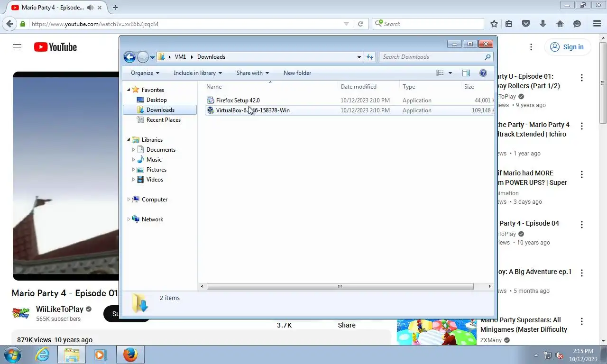Image resolution: width=607 pixels, height=364 pixels.
Task: Click the New folder button
Action: click(x=297, y=73)
